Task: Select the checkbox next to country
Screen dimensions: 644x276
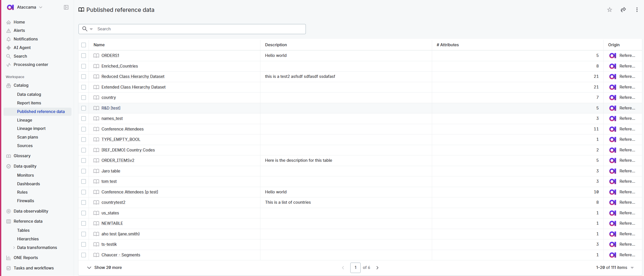Action: 84,98
